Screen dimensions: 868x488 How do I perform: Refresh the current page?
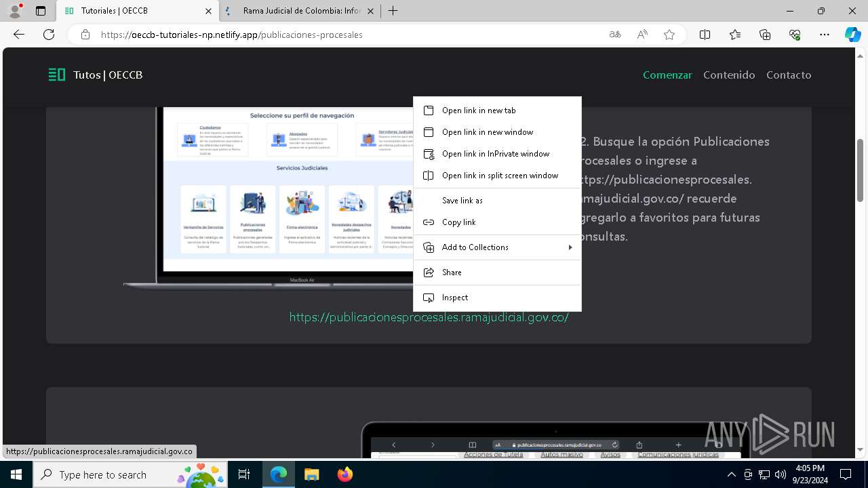click(x=49, y=35)
